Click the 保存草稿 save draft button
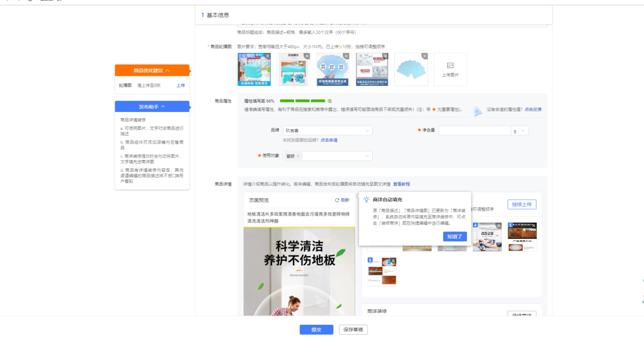 pyautogui.click(x=353, y=330)
